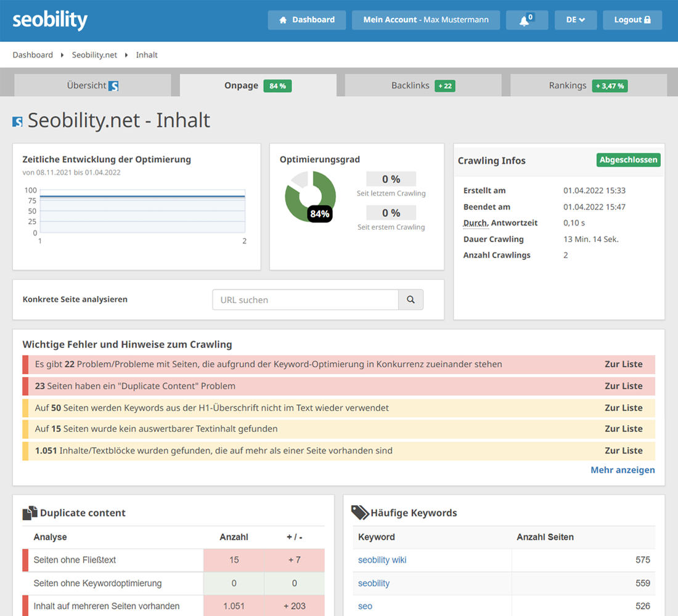
Task: Click the Seobility.net breadcrumb
Action: tap(94, 55)
